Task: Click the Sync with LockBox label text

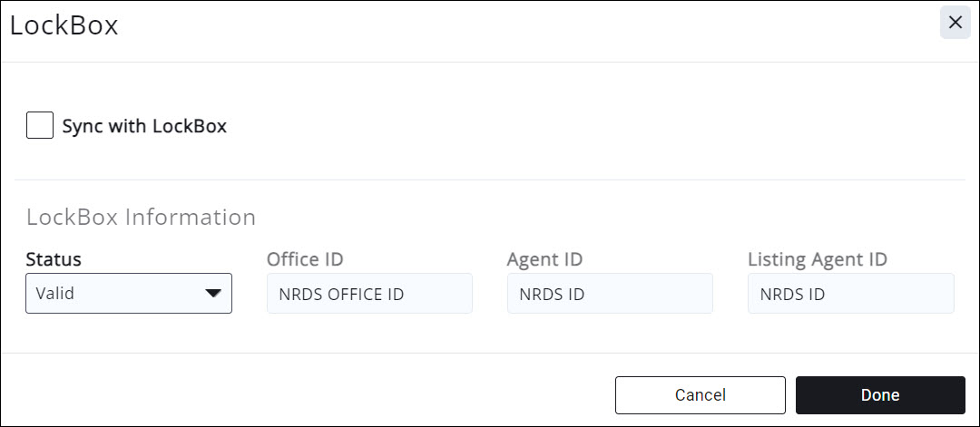Action: pos(144,126)
